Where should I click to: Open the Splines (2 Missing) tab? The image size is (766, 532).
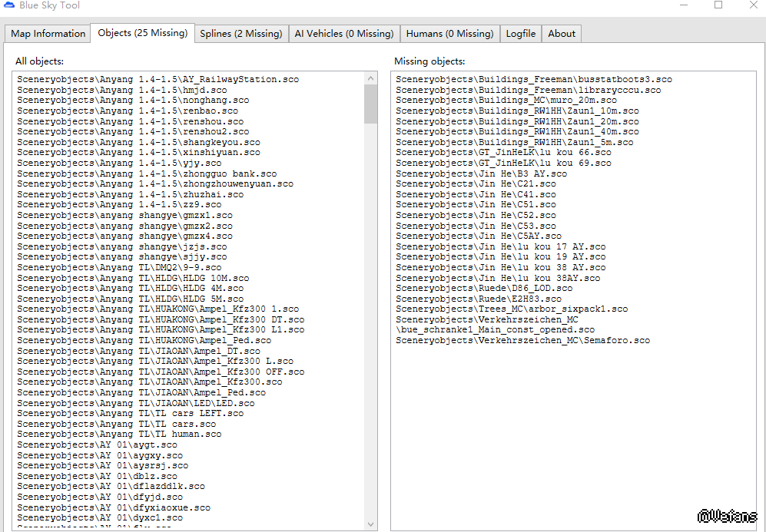tap(240, 34)
